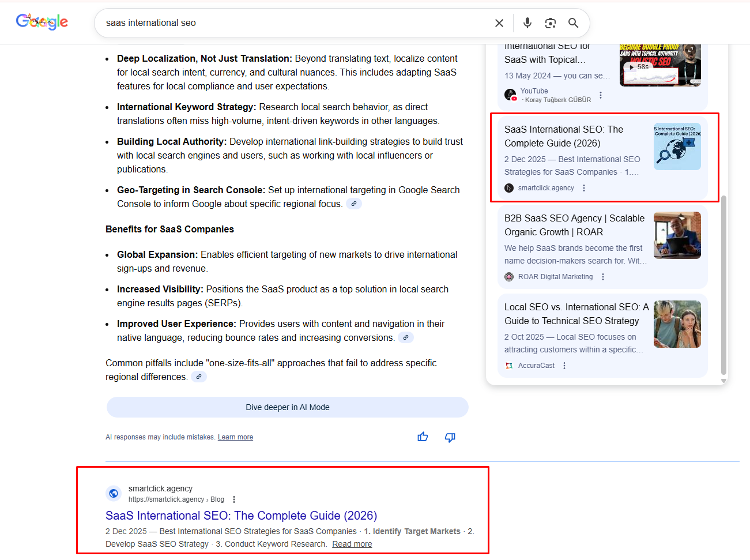Click the ROAR Digital Marketing favicon

pos(509,277)
